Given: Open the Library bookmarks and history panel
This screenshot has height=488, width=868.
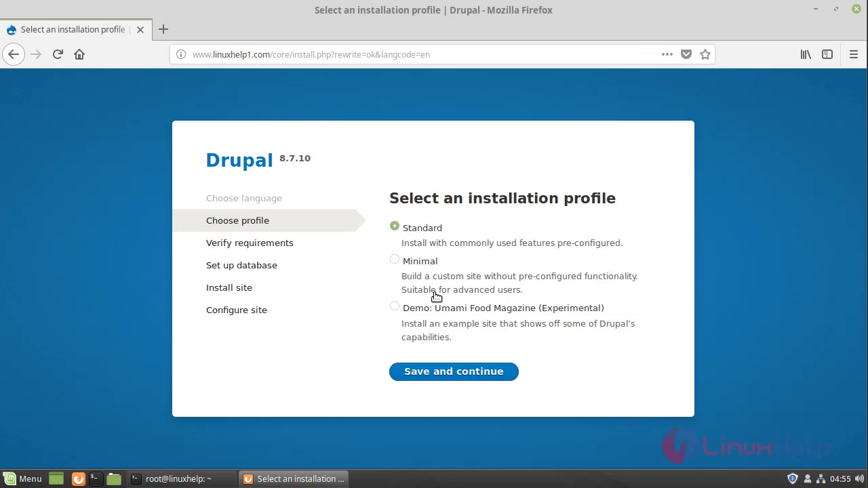Looking at the screenshot, I should coord(806,54).
